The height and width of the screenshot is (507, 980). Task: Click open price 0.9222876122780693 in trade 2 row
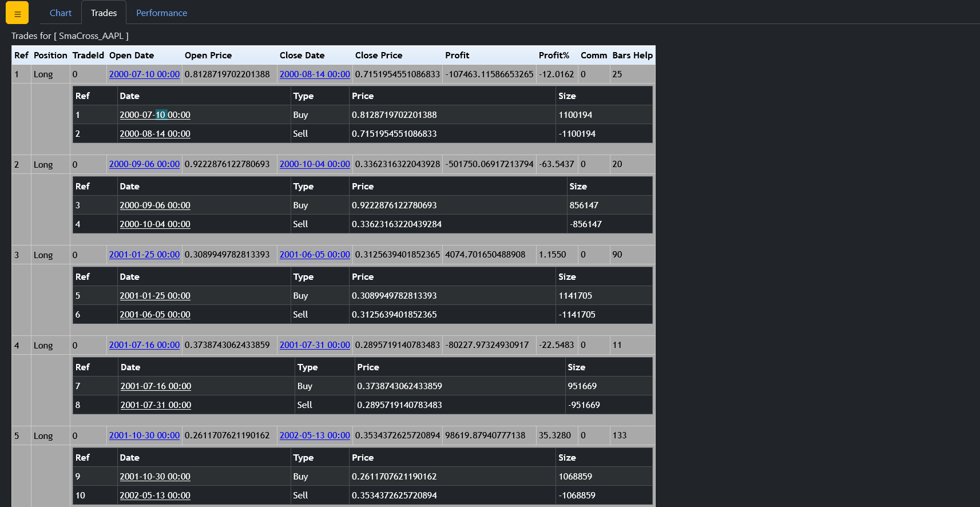(x=227, y=164)
